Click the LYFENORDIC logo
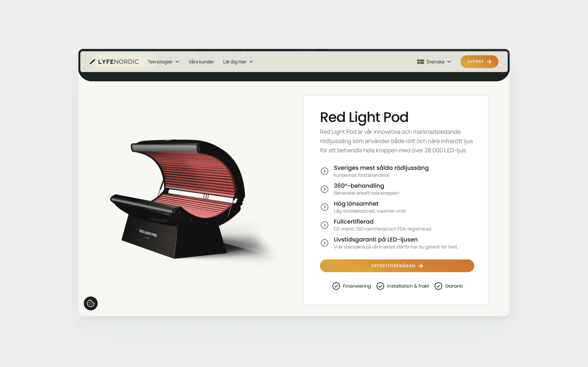 114,62
